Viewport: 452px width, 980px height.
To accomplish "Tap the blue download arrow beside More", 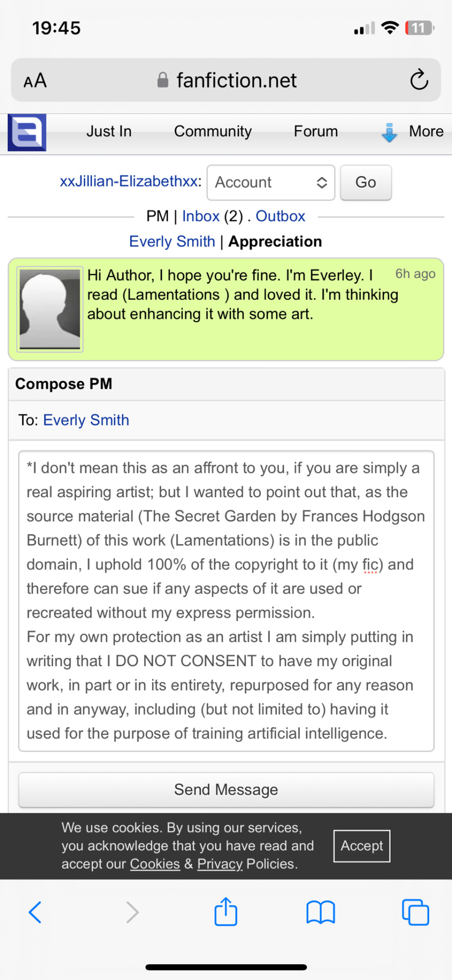I will [389, 133].
